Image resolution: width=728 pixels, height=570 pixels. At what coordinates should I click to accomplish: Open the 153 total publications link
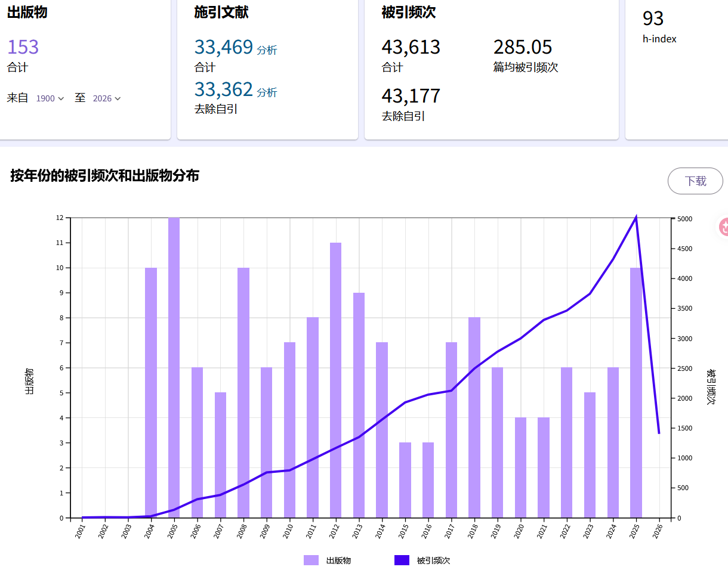[23, 47]
